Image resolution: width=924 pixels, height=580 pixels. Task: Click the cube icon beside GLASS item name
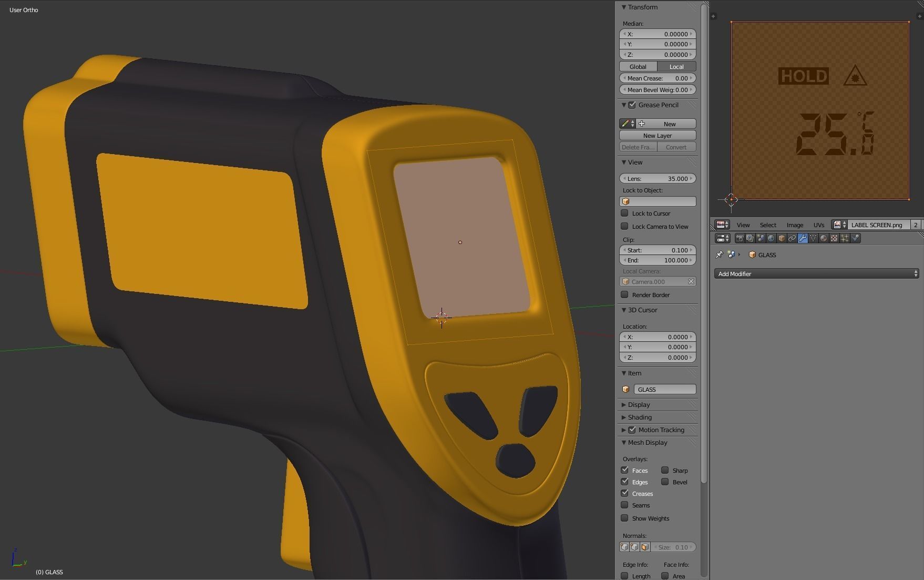[625, 389]
